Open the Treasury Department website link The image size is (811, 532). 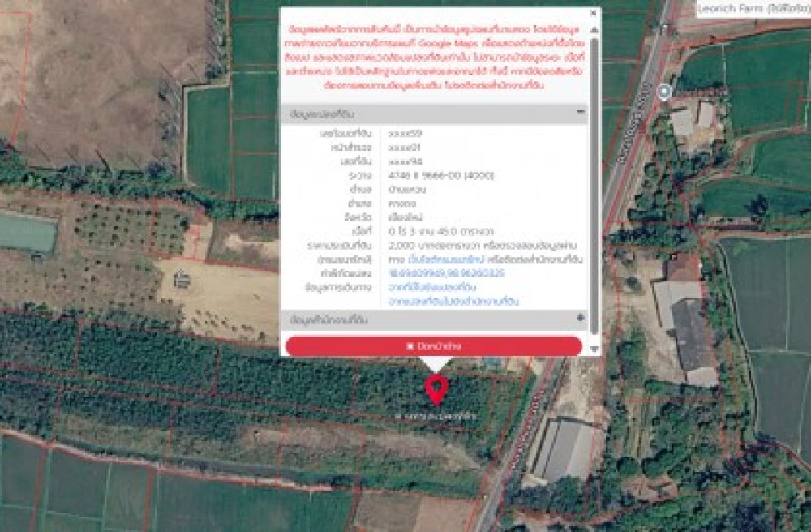(x=446, y=259)
